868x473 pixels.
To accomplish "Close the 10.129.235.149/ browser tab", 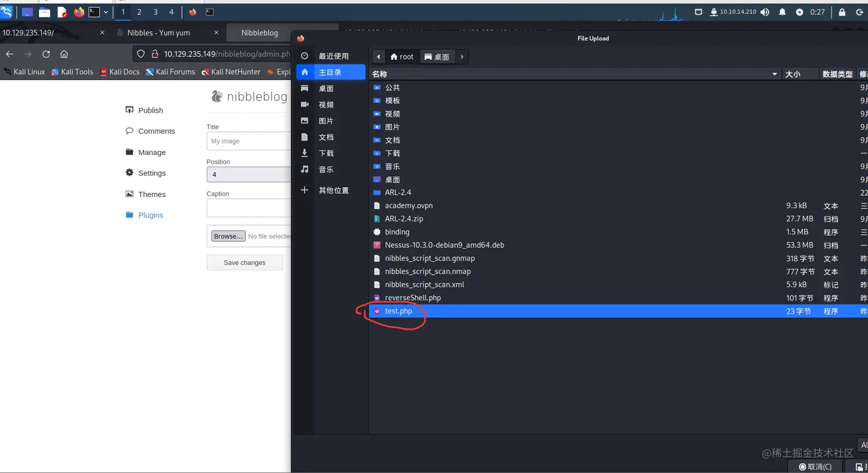I will tap(102, 33).
